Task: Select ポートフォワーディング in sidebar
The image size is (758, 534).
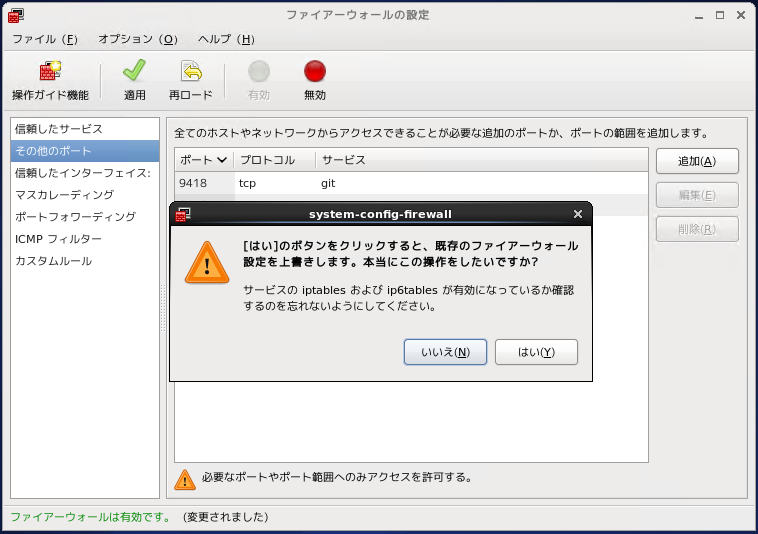Action: pos(85,217)
